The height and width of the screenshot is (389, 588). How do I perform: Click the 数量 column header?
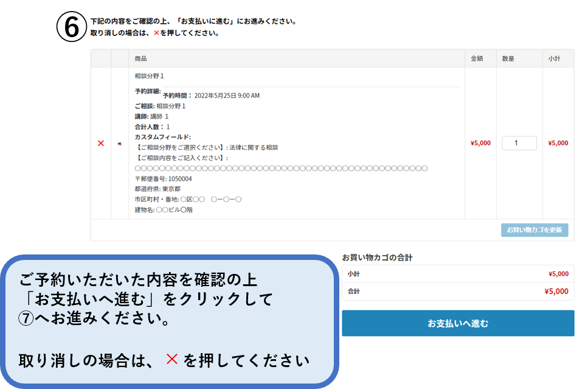(x=508, y=58)
